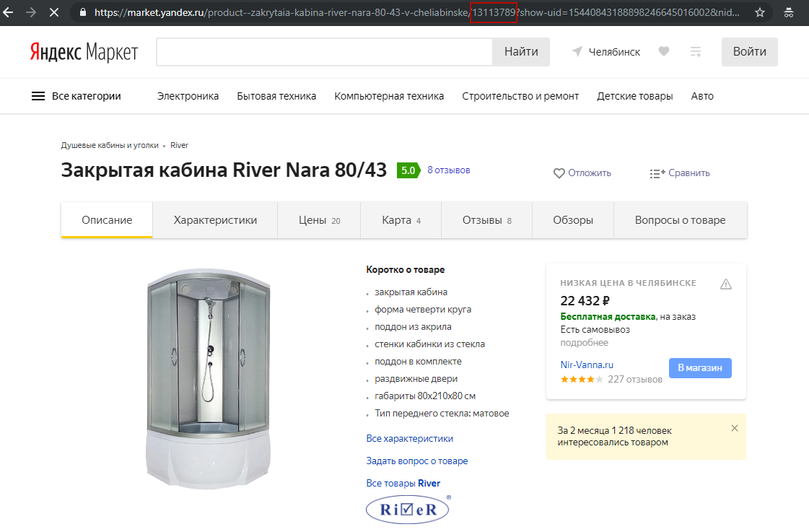
Task: Click the стенки кабинки из стекла text
Action: (x=430, y=344)
